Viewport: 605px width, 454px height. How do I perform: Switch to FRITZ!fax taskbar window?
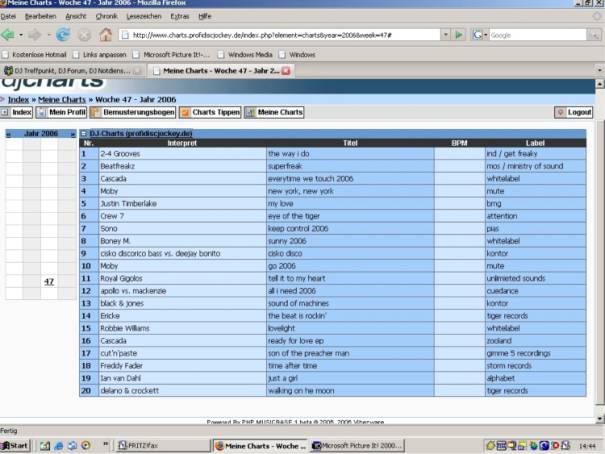(162, 446)
